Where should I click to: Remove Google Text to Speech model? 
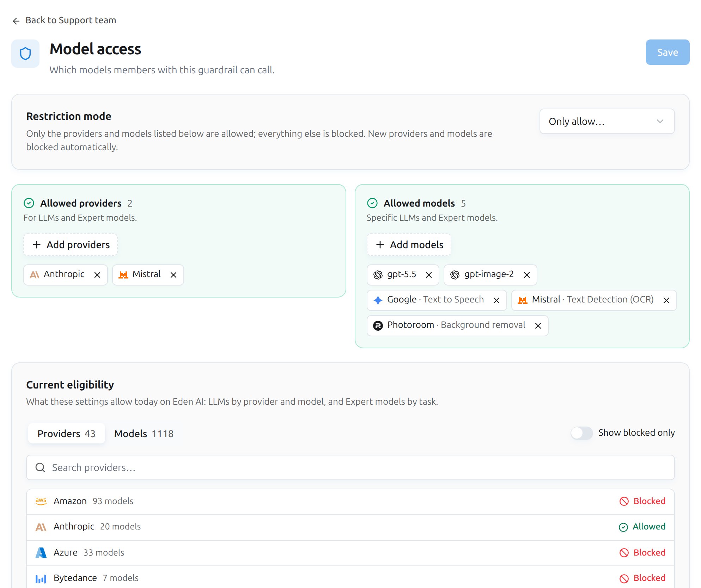(x=496, y=300)
